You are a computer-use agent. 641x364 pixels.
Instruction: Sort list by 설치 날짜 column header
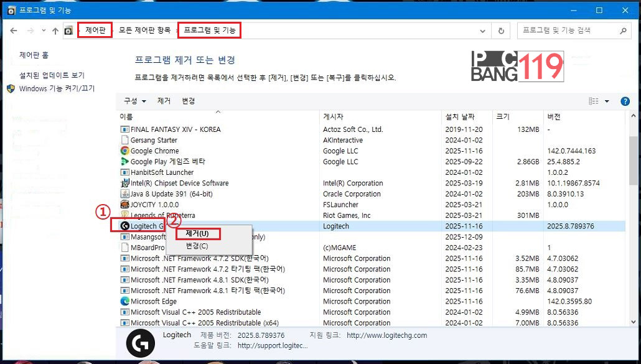coord(460,117)
